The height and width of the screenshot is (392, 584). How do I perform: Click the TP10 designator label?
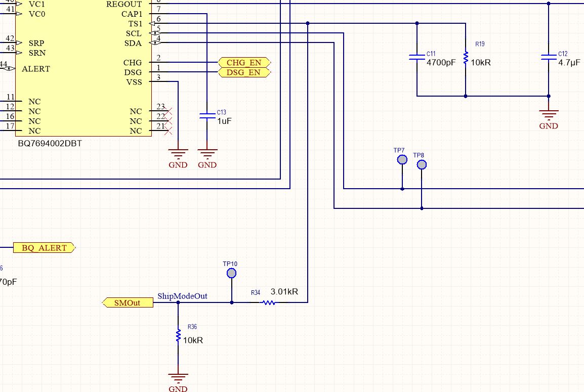230,264
